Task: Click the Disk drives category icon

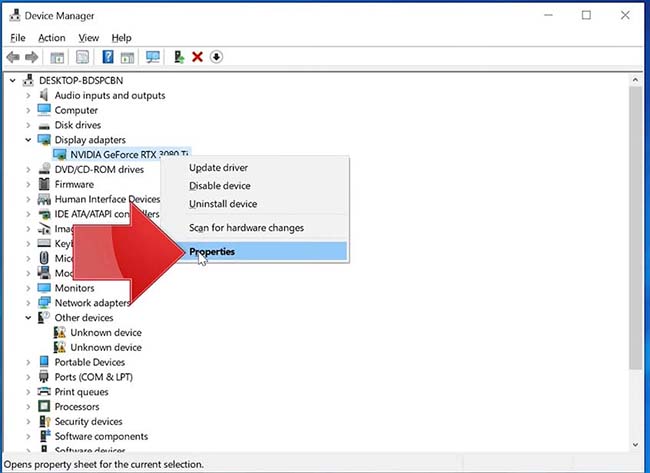Action: tap(44, 125)
